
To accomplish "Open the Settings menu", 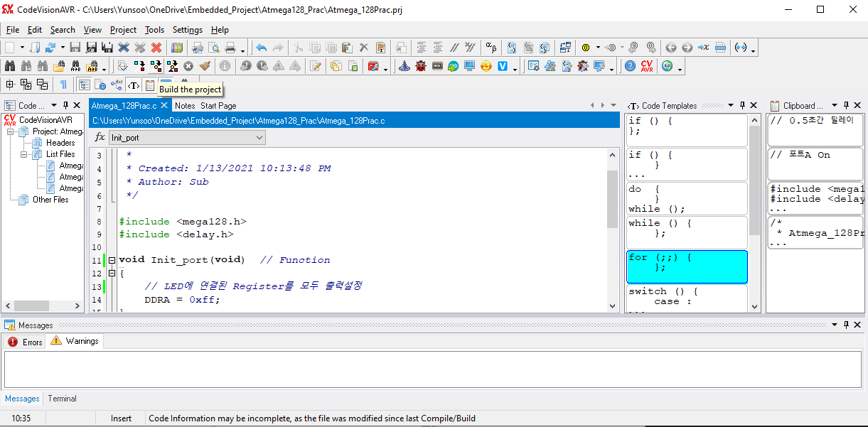I will tap(188, 30).
